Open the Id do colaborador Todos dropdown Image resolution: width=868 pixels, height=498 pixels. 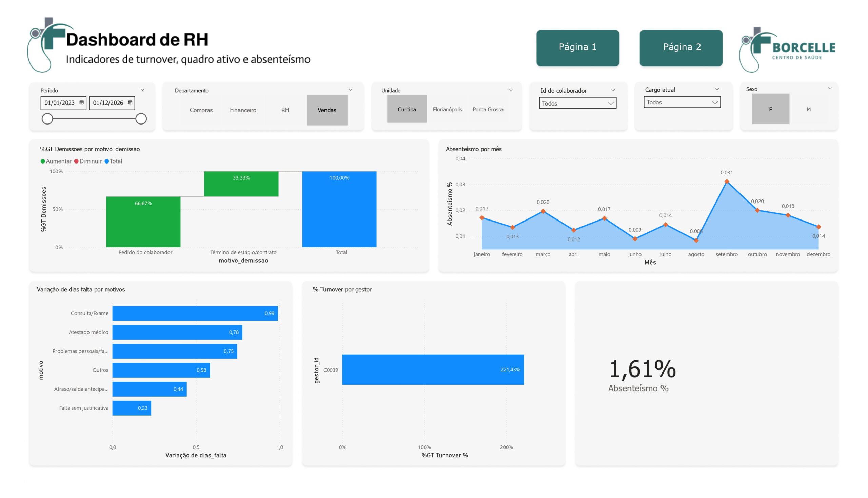pos(577,103)
